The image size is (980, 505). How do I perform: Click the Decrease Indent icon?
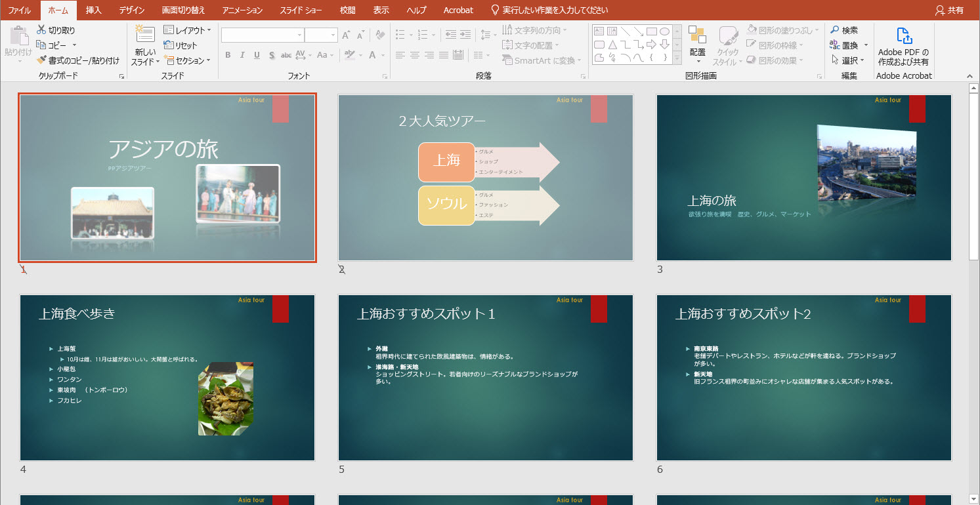pos(450,35)
